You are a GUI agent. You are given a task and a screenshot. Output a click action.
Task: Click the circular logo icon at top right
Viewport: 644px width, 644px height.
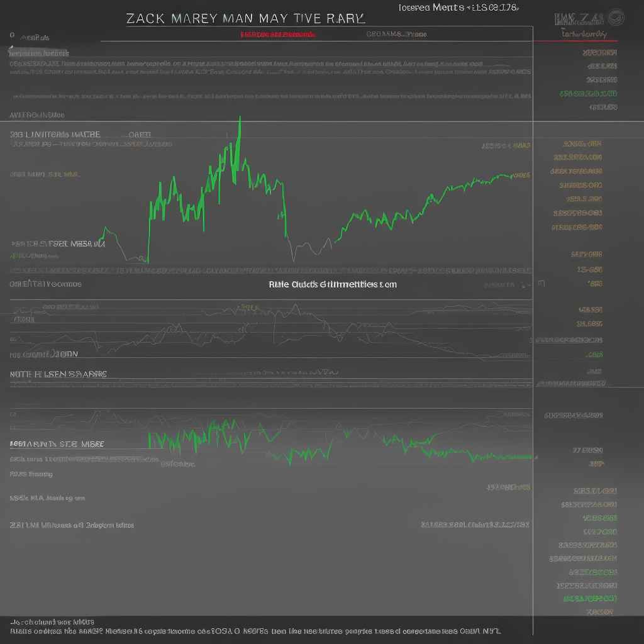(x=616, y=17)
